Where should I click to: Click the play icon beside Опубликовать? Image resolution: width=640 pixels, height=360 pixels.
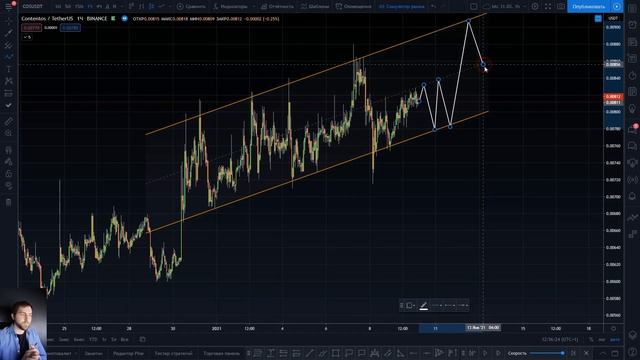tap(617, 6)
